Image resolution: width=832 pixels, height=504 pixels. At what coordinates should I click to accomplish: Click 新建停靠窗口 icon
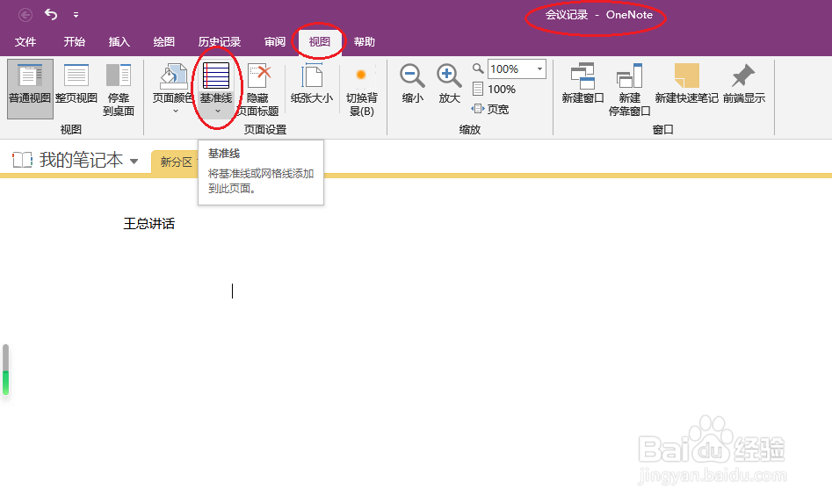629,76
